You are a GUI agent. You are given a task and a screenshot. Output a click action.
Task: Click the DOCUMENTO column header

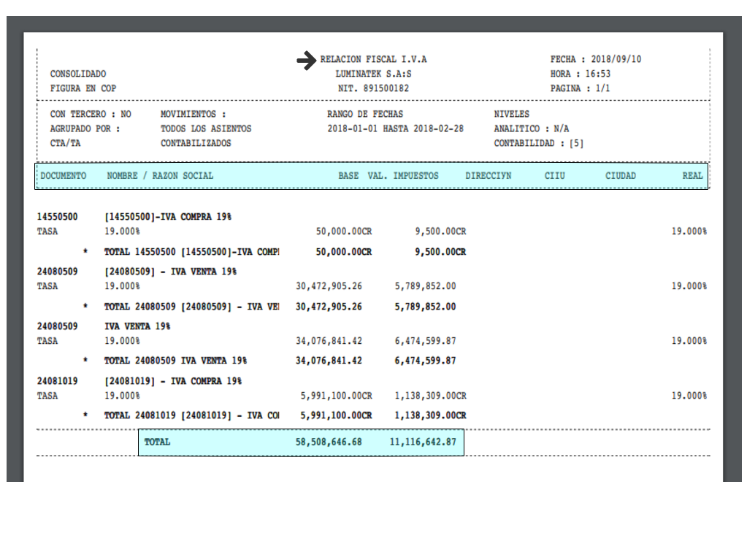[63, 176]
